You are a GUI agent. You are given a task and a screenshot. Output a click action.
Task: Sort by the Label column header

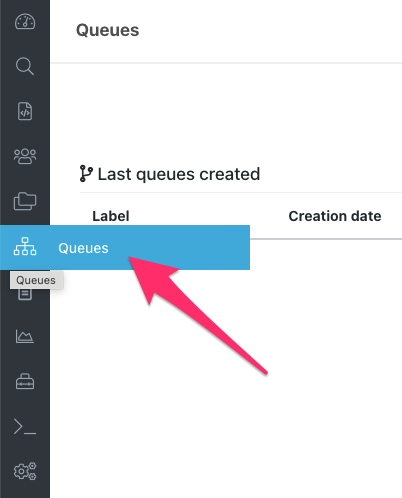click(111, 216)
